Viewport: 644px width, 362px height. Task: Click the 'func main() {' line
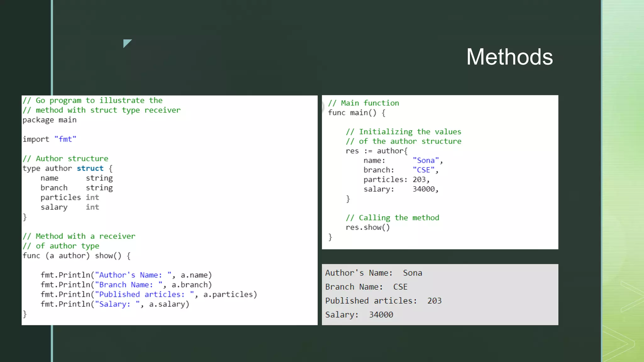click(x=357, y=113)
